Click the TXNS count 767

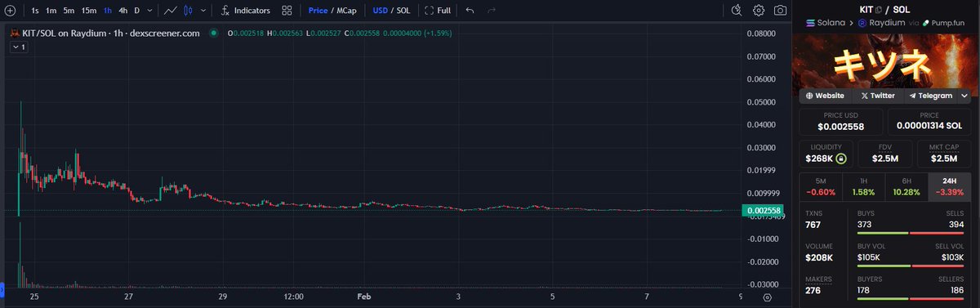813,225
